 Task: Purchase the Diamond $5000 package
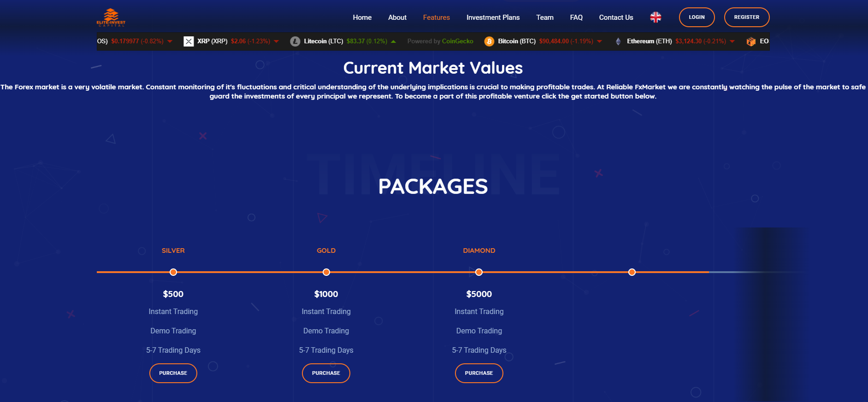click(479, 373)
